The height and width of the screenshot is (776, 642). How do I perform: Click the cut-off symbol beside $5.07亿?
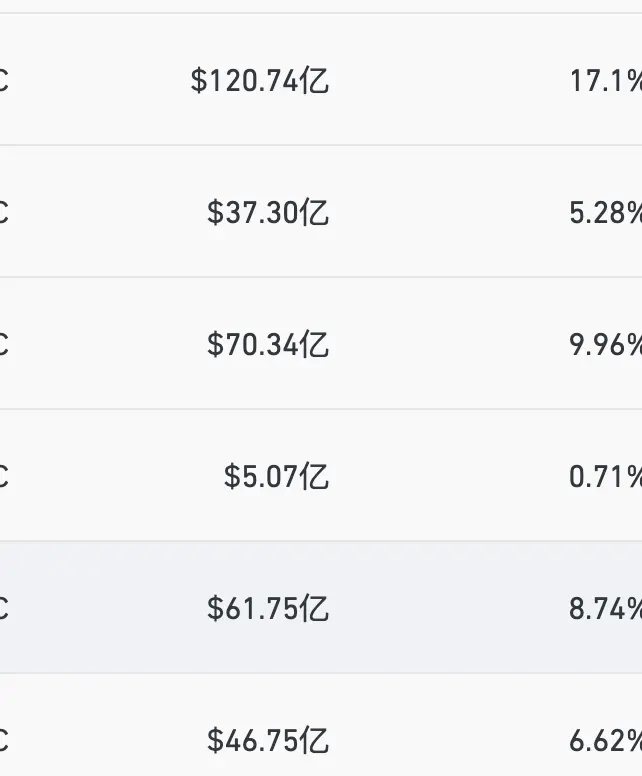pos(4,477)
